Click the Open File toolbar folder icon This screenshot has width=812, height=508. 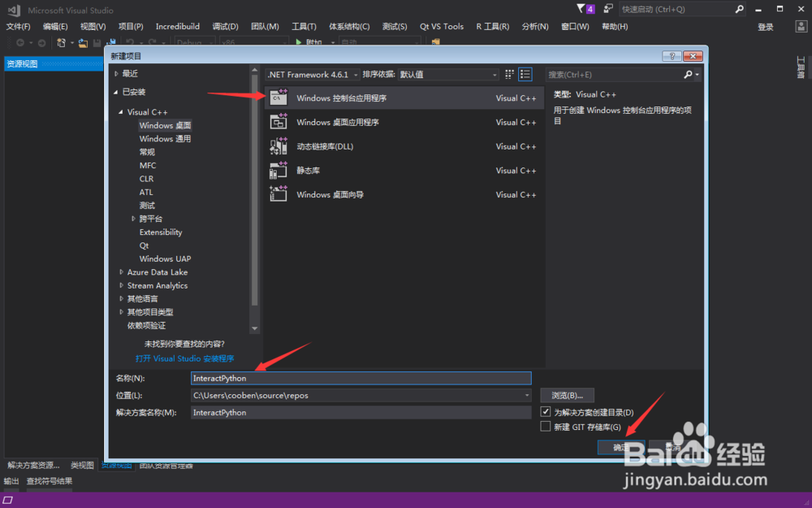click(83, 42)
